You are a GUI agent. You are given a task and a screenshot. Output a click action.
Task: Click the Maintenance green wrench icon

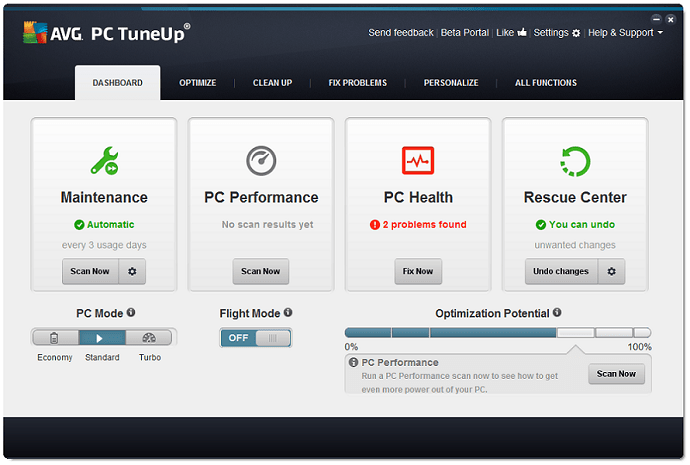point(105,161)
